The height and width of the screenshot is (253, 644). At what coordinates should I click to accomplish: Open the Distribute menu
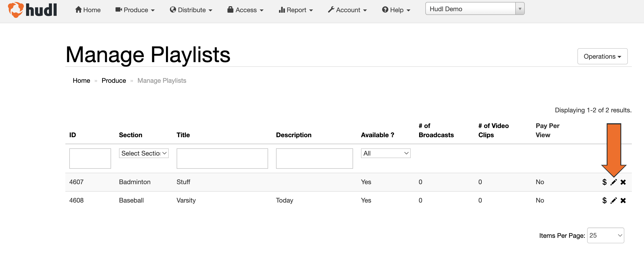pos(191,10)
